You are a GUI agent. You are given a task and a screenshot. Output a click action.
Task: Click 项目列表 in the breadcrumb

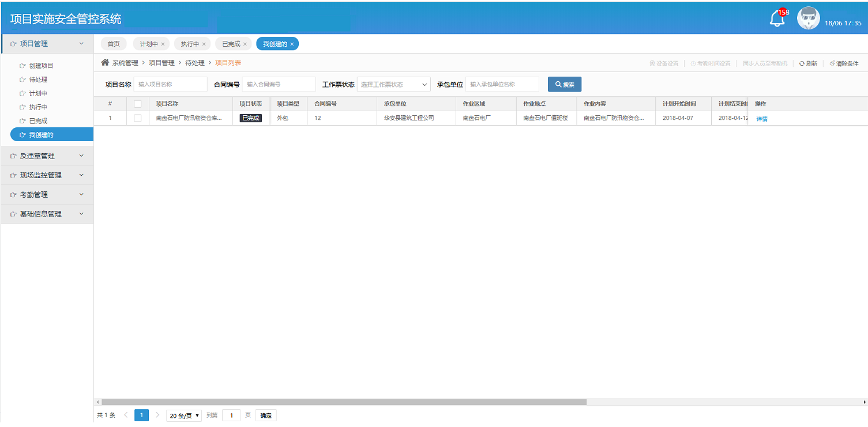pyautogui.click(x=228, y=63)
